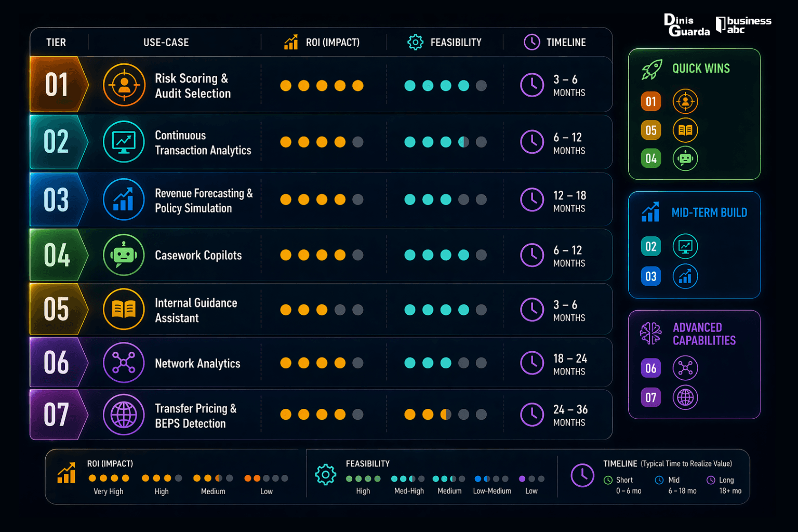Click the business abc logo
Viewport: 798px width, 532px height.
[743, 25]
